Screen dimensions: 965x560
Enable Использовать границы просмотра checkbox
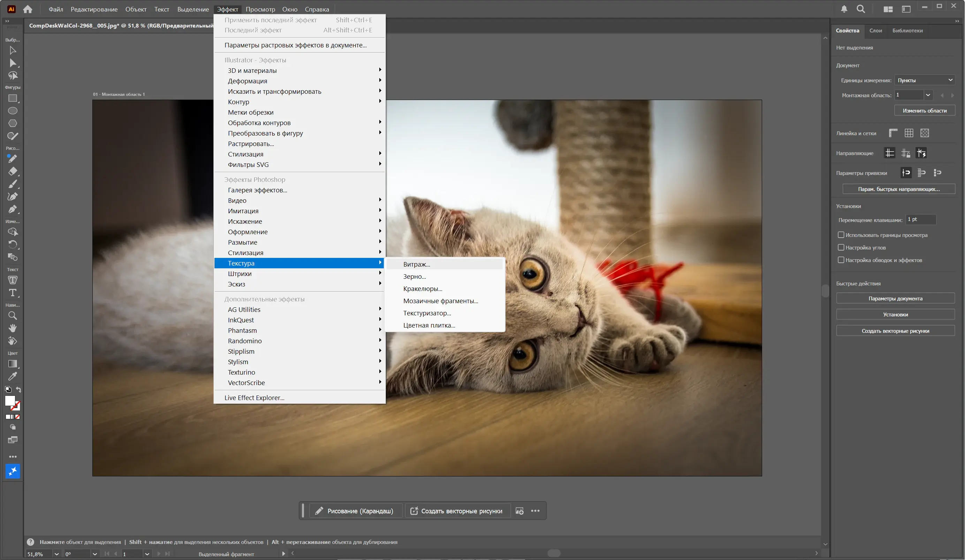coord(841,235)
